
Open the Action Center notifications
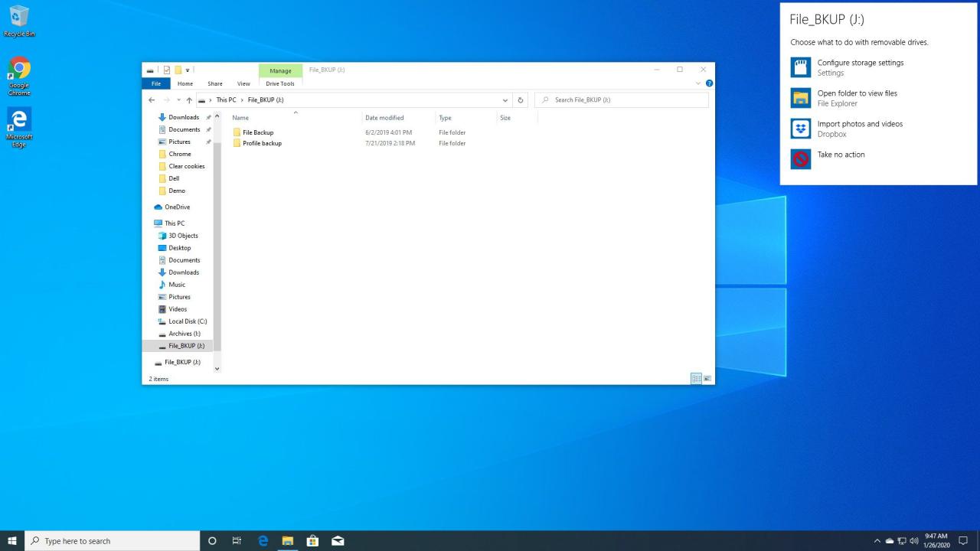click(964, 541)
